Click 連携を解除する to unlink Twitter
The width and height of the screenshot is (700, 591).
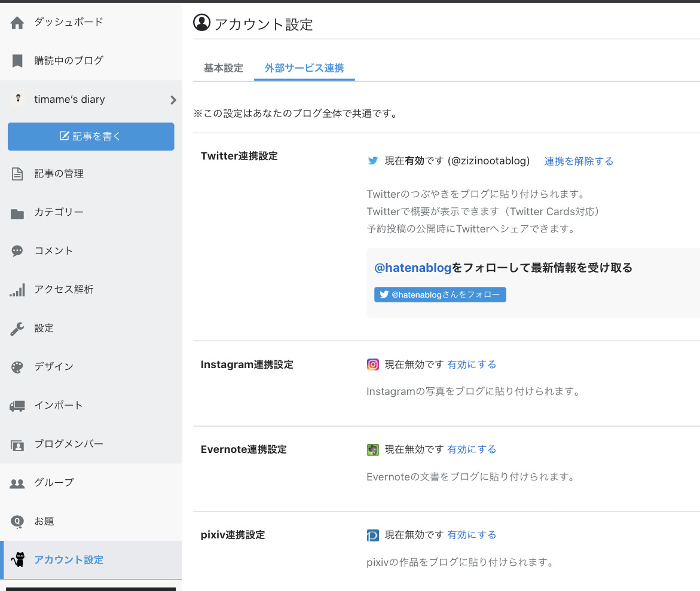coord(579,161)
